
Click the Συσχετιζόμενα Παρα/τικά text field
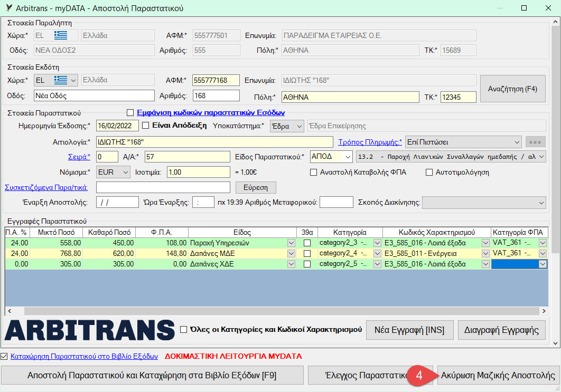[x=163, y=188]
